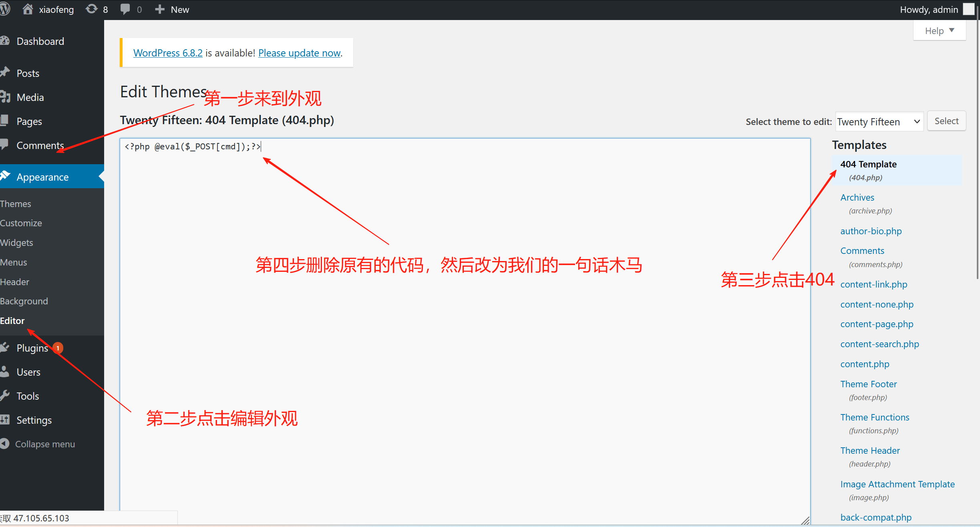Open Tools menu item
This screenshot has height=527, width=980.
click(x=28, y=396)
